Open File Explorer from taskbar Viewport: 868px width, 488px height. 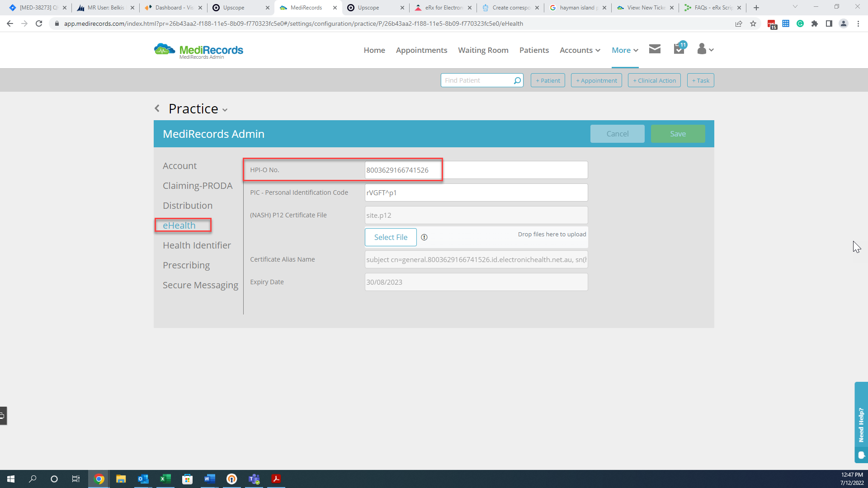(x=121, y=479)
